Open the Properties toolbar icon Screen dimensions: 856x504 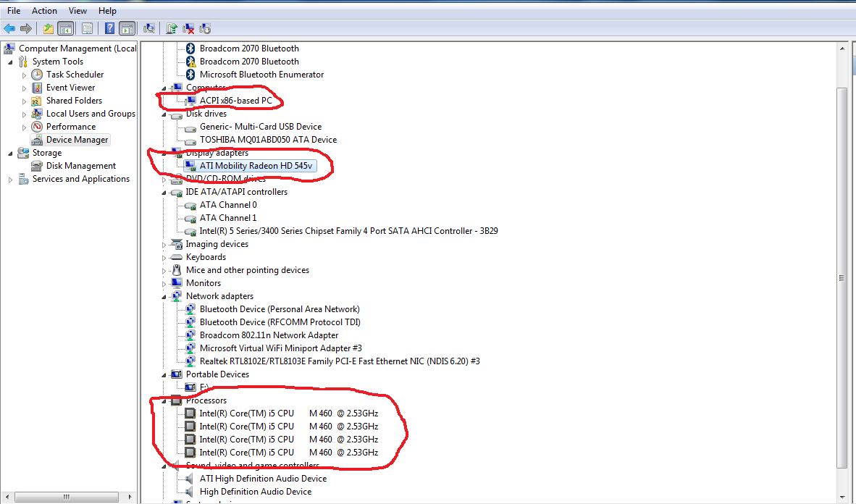coord(87,28)
